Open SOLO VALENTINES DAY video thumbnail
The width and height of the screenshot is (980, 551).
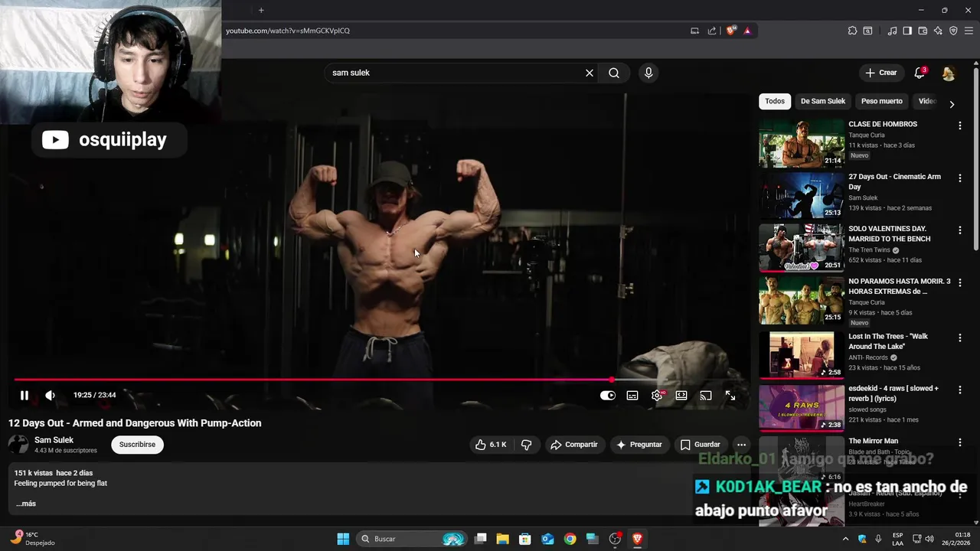(802, 248)
